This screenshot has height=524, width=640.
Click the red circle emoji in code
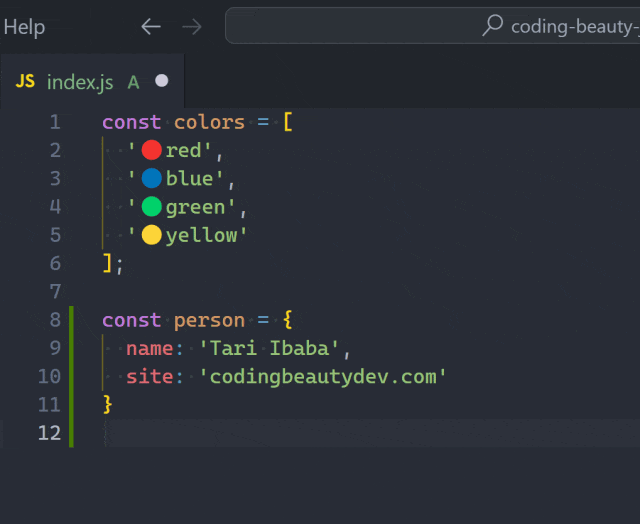151,150
